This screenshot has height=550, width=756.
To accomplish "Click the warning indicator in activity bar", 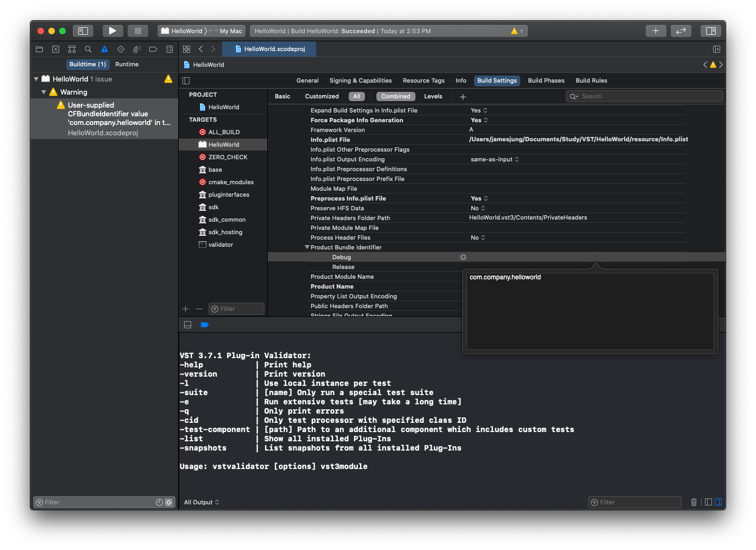I will 516,31.
